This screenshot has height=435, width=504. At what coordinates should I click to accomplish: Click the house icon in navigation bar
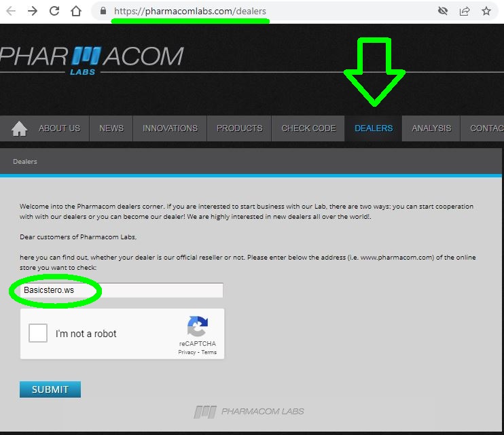pyautogui.click(x=19, y=128)
